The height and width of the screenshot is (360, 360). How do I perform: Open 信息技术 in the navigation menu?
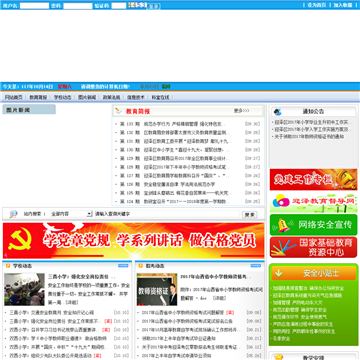[x=136, y=97]
